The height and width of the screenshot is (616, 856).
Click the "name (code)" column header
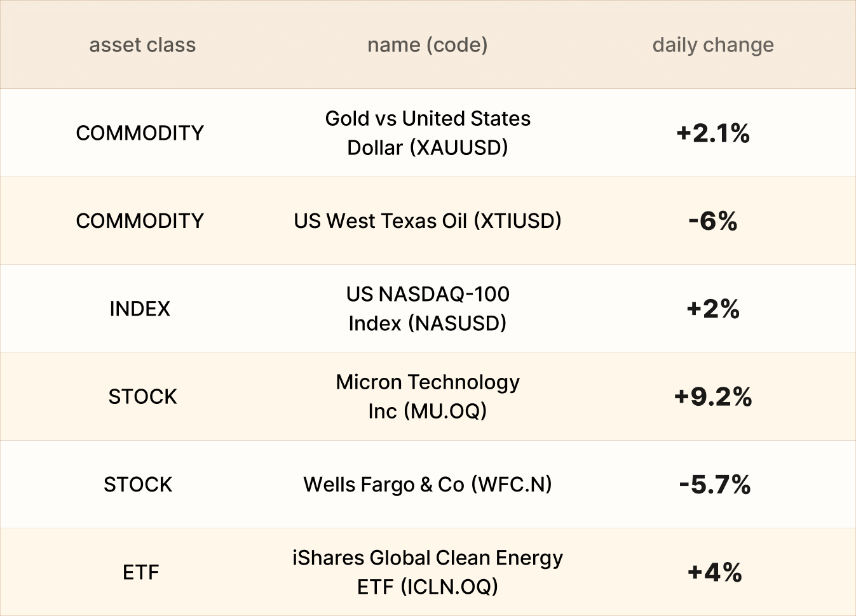tap(428, 45)
